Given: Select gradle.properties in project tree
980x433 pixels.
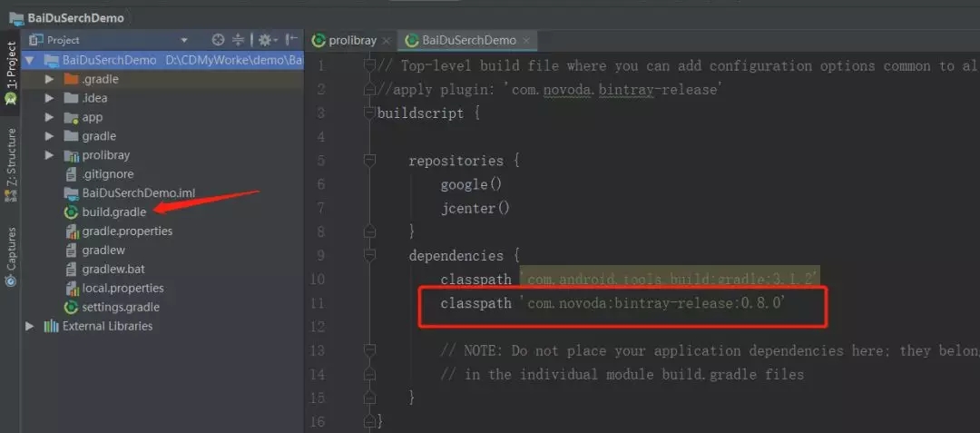Looking at the screenshot, I should pos(127,231).
